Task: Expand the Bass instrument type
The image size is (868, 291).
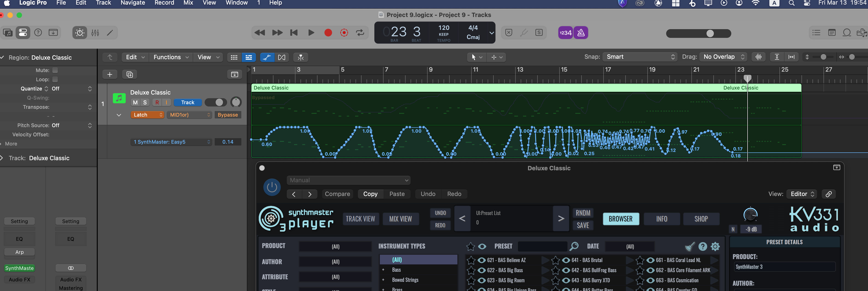Action: (x=383, y=270)
